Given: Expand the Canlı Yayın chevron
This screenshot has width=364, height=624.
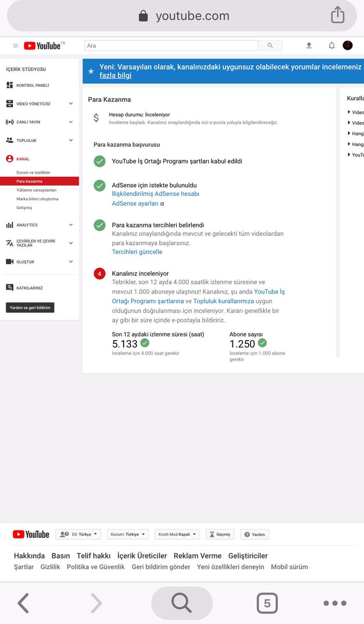Looking at the screenshot, I should (x=71, y=122).
